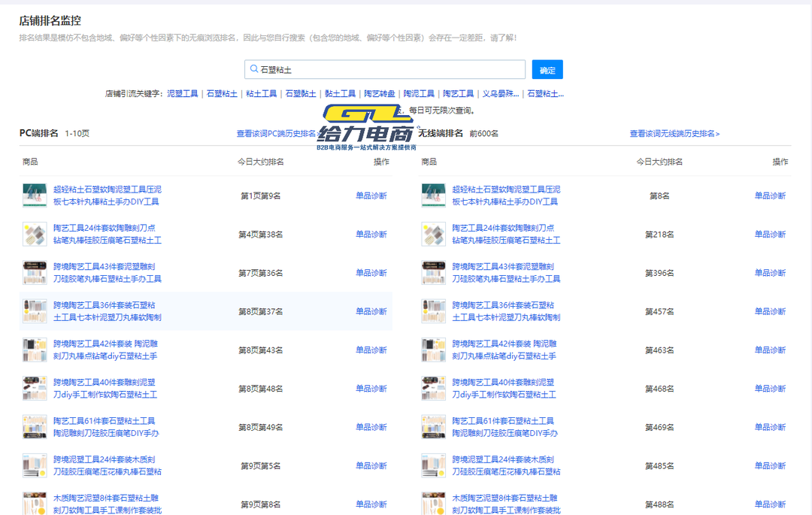Viewport: 812px width, 515px height.
Task: Pick the 陶泥工具 keyword link
Action: coord(419,94)
